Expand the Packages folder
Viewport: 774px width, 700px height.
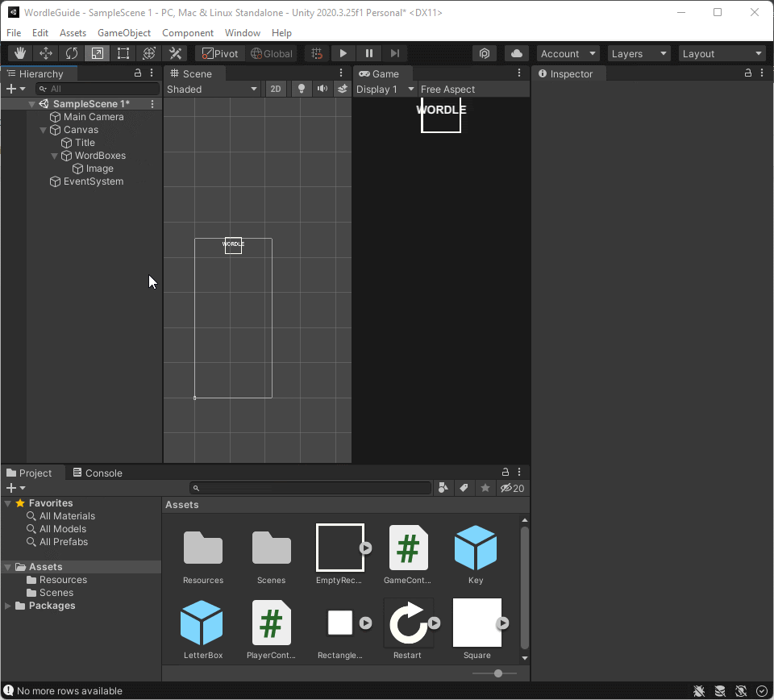[x=8, y=605]
